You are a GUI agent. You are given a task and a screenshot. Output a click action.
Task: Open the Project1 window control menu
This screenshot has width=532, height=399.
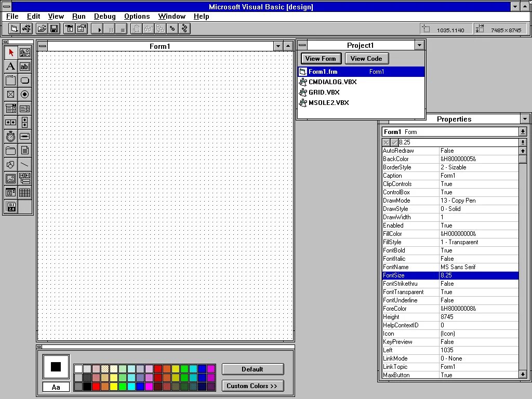click(302, 45)
